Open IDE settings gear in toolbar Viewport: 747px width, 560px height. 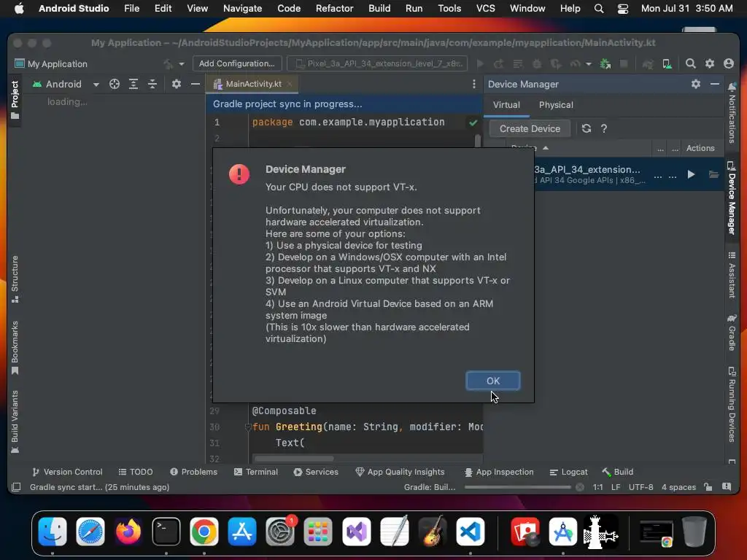pos(709,63)
